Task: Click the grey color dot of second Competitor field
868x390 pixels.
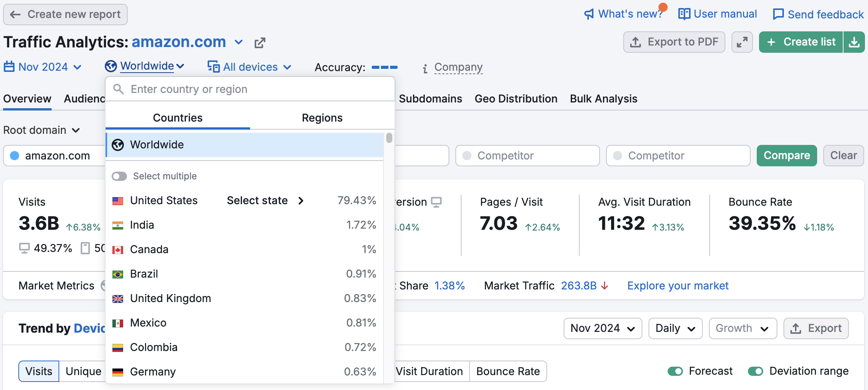Action: click(x=617, y=156)
